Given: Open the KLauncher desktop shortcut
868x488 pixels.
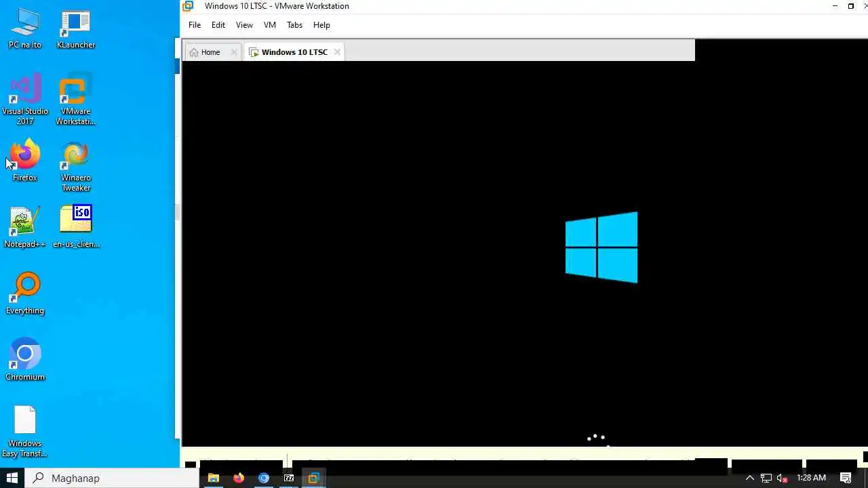Looking at the screenshot, I should coord(76,29).
